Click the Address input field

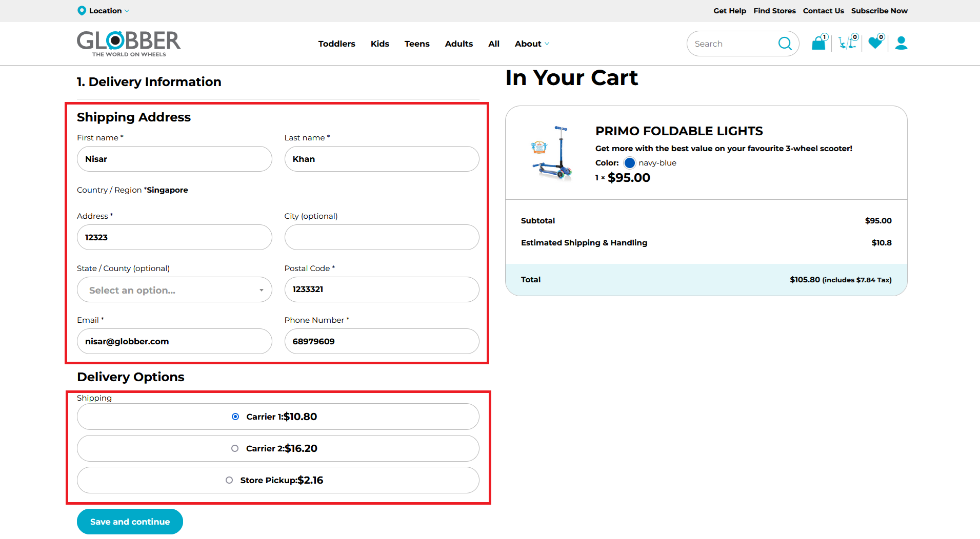174,237
